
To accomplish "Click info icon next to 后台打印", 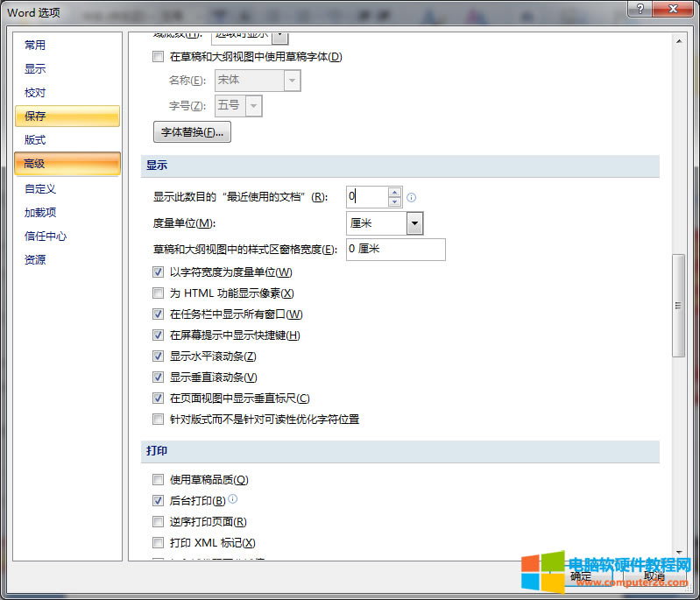I will pyautogui.click(x=233, y=499).
